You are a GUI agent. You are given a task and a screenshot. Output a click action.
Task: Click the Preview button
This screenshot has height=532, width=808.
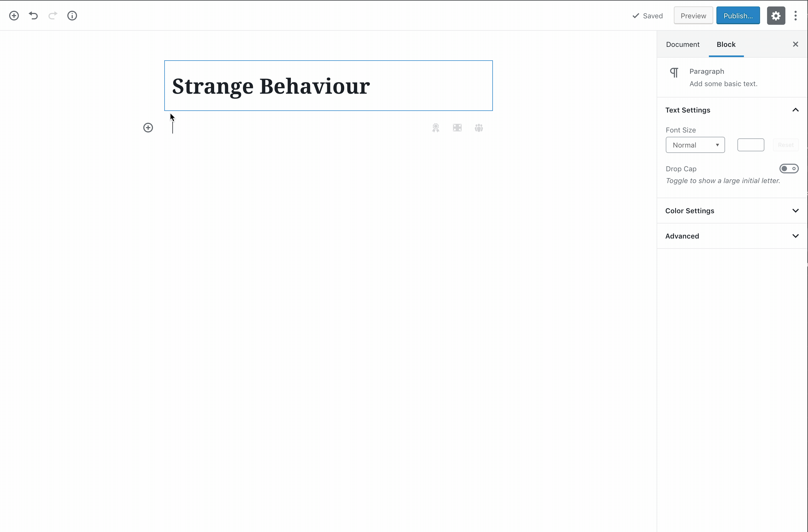[693, 16]
